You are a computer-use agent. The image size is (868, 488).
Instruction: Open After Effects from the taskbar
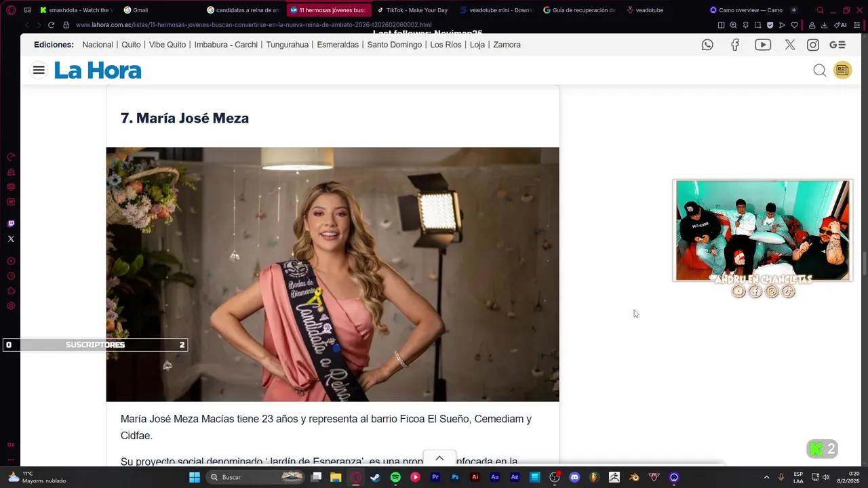[515, 477]
